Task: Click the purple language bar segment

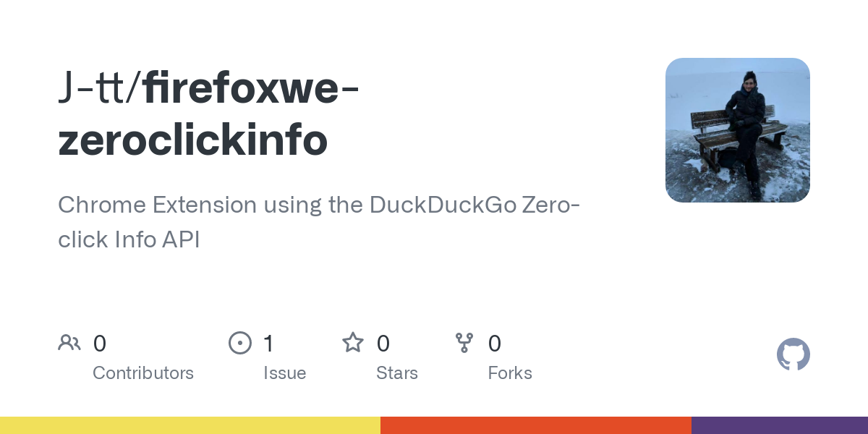Action: [x=780, y=425]
